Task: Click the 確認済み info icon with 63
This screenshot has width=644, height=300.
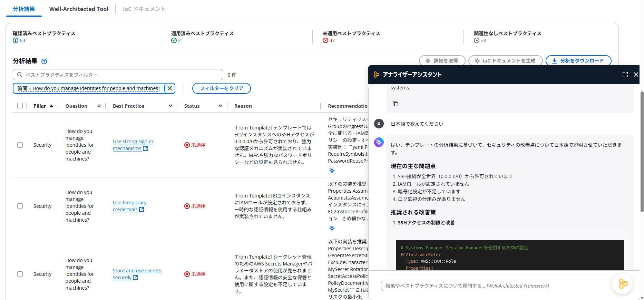Action: (16, 40)
